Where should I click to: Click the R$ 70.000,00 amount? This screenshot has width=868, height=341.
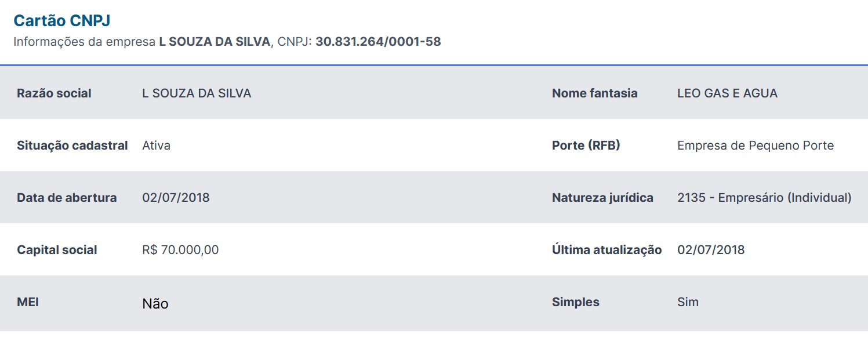(x=180, y=250)
